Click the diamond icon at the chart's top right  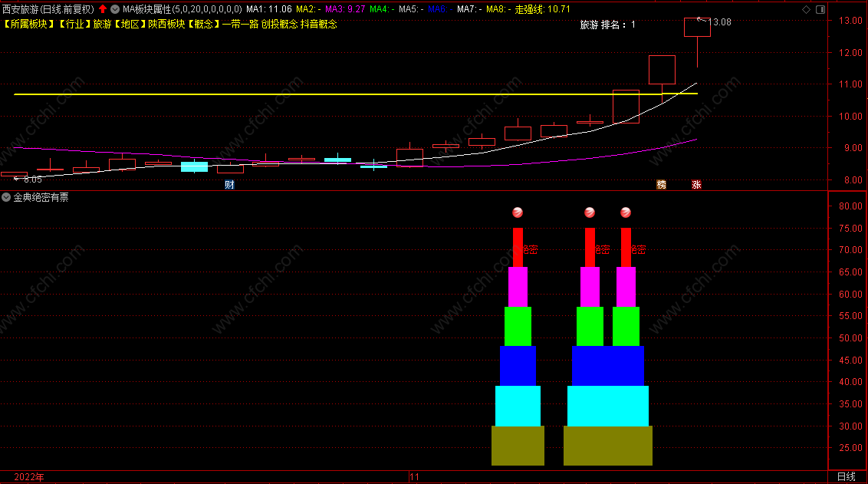[806, 9]
